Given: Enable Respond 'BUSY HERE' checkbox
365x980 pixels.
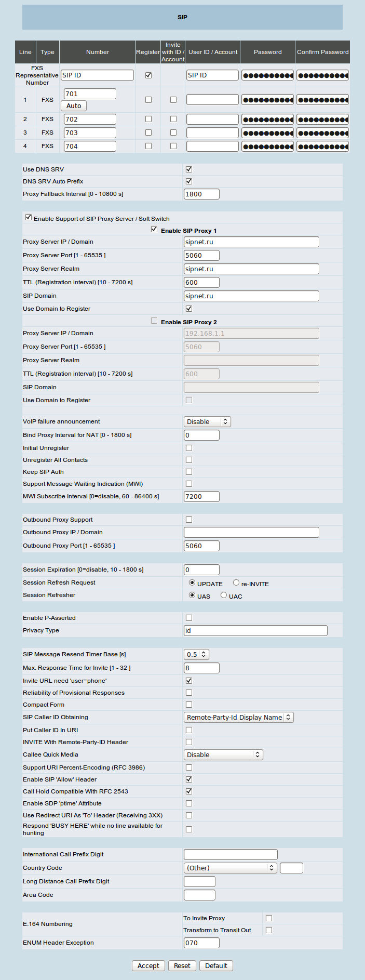Looking at the screenshot, I should click(189, 829).
